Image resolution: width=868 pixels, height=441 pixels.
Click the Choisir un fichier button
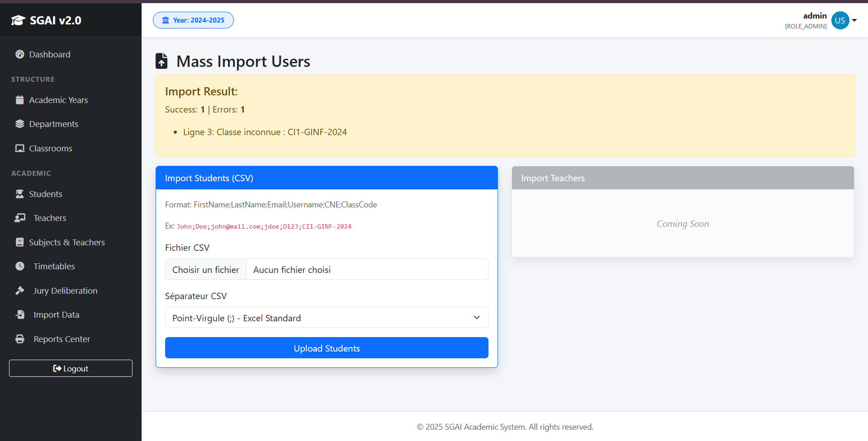(206, 269)
